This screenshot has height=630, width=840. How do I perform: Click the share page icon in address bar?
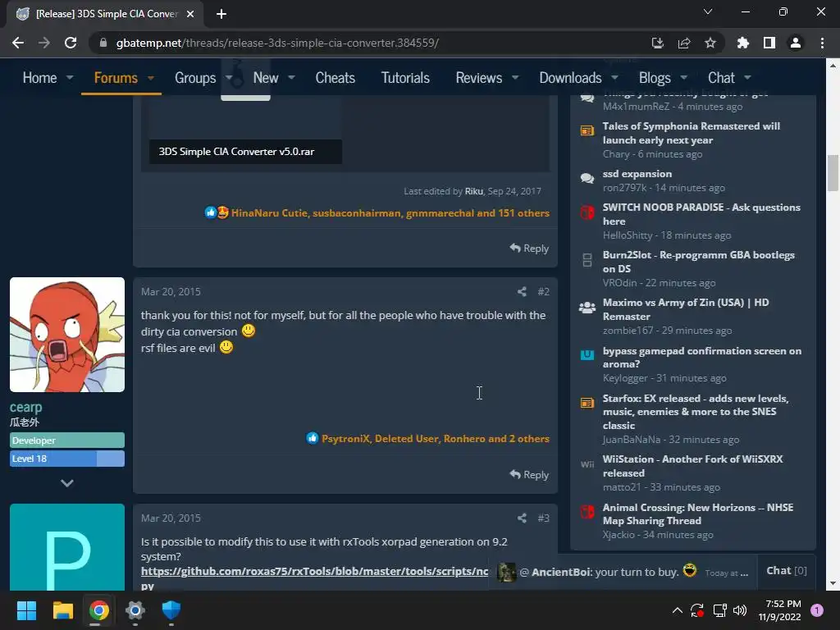pos(683,43)
